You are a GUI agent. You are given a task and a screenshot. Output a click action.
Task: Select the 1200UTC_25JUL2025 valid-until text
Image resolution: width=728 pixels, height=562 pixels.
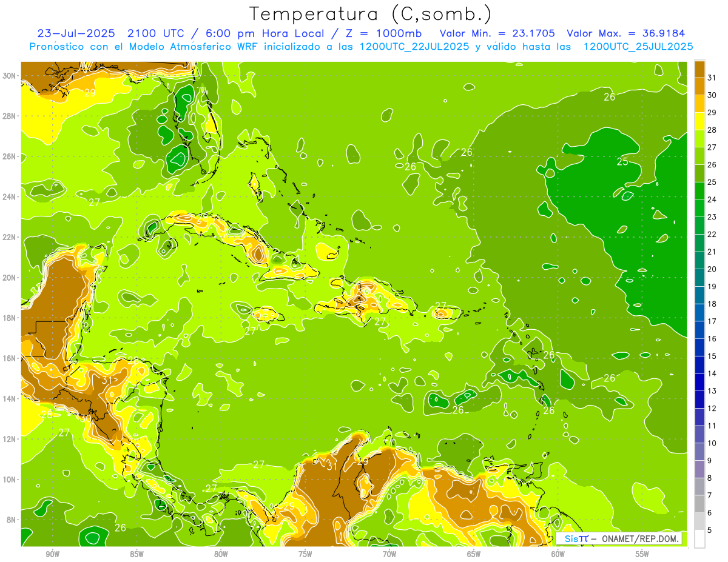[x=638, y=46]
